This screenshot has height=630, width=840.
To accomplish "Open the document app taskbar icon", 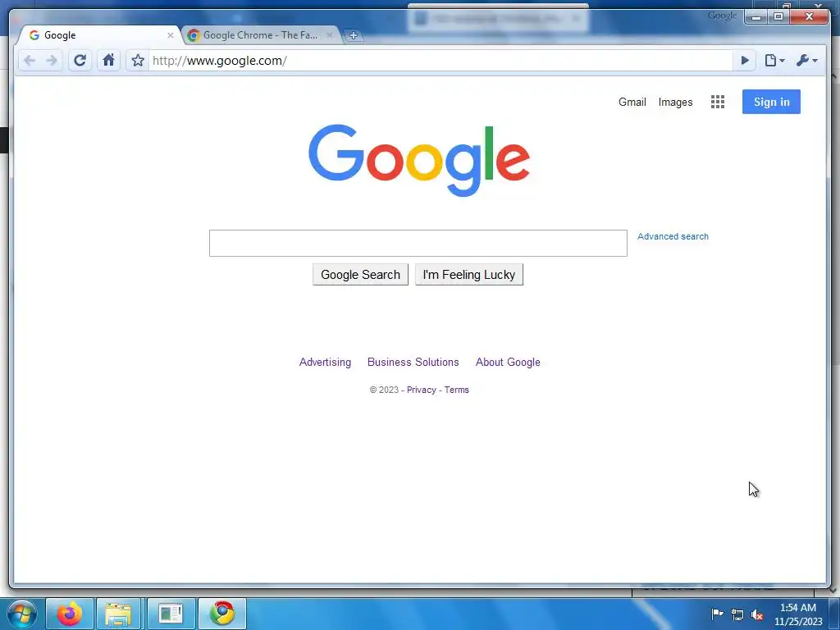I will (171, 614).
